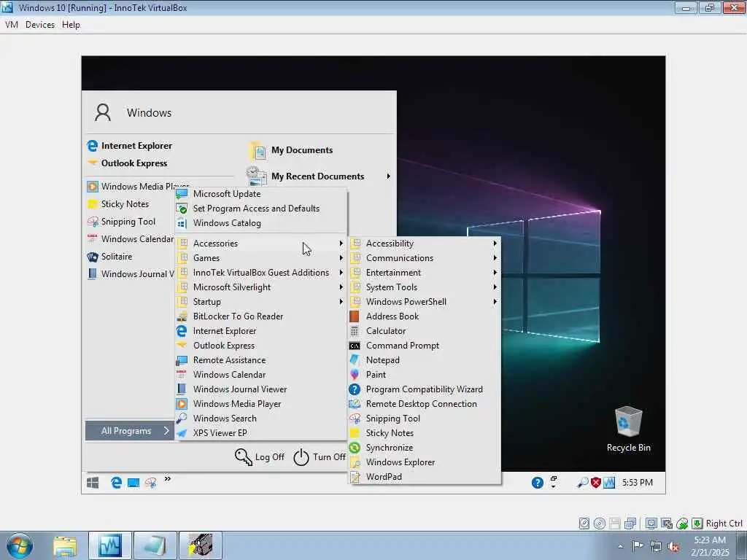Image resolution: width=747 pixels, height=560 pixels.
Task: Launch Windows Media Player in All Programs list
Action: 260,404
